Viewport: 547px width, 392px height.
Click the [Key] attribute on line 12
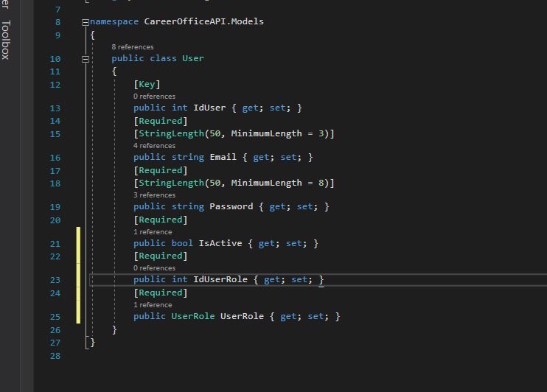tap(147, 85)
